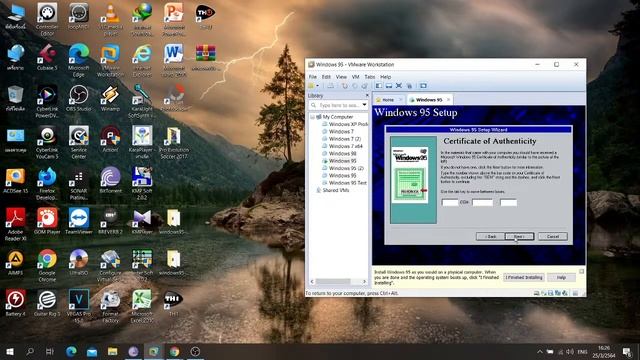Image resolution: width=640 pixels, height=360 pixels.
Task: Open the Help menu in VMware
Action: click(386, 77)
